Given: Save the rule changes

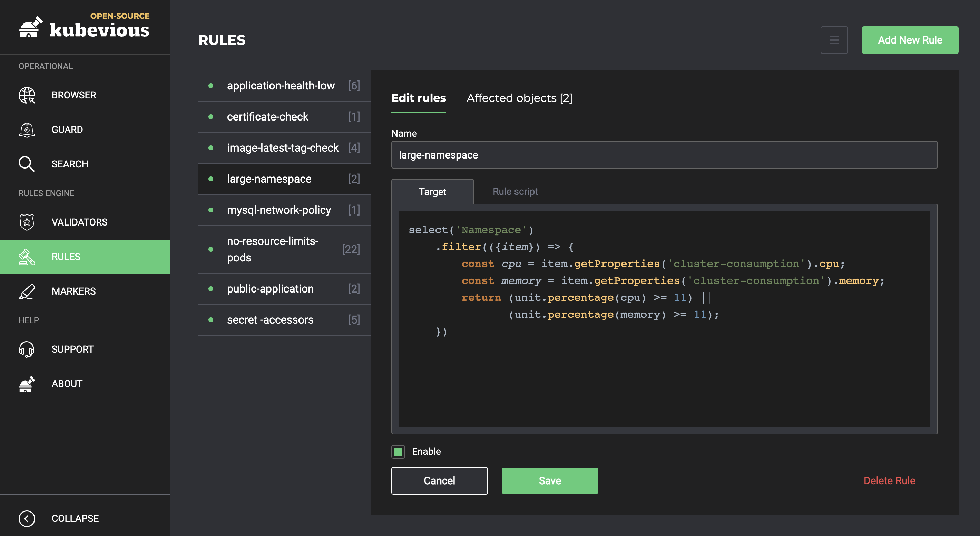Looking at the screenshot, I should 550,481.
